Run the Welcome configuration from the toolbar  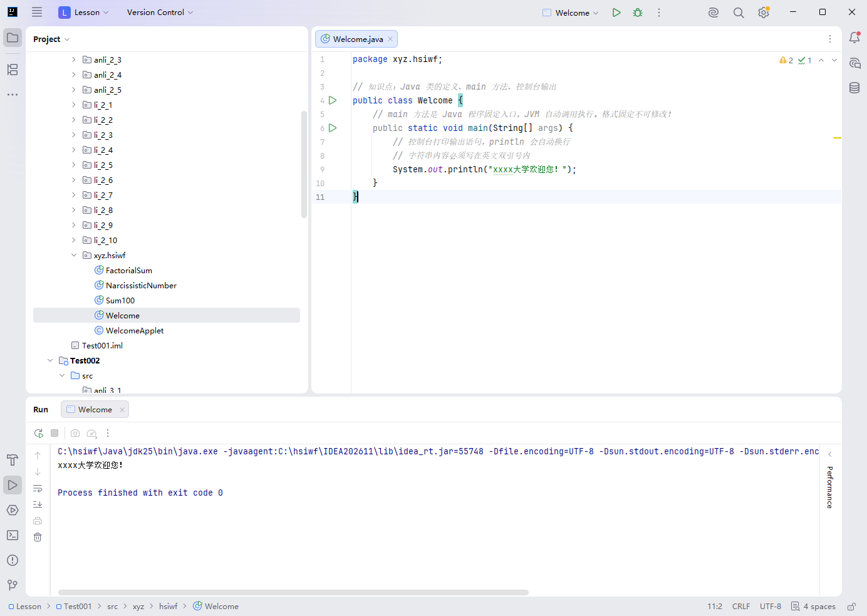coord(616,13)
